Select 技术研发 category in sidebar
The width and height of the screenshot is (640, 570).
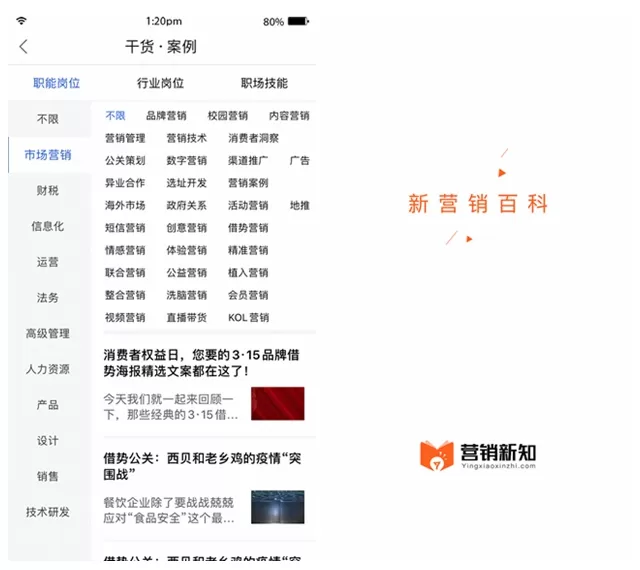(48, 512)
